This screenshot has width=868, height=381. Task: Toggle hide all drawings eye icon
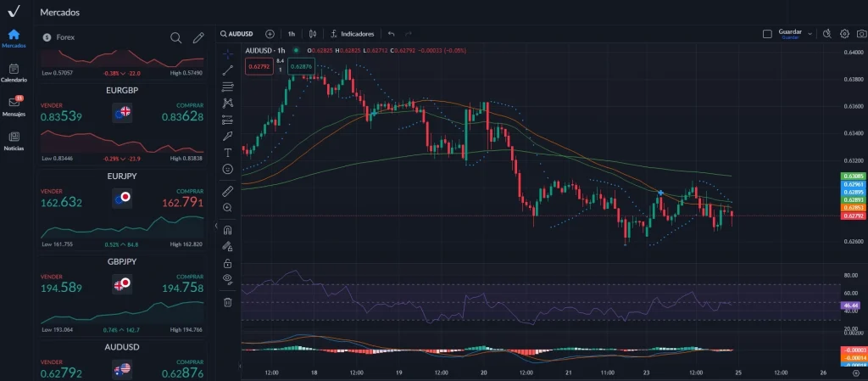click(x=227, y=278)
